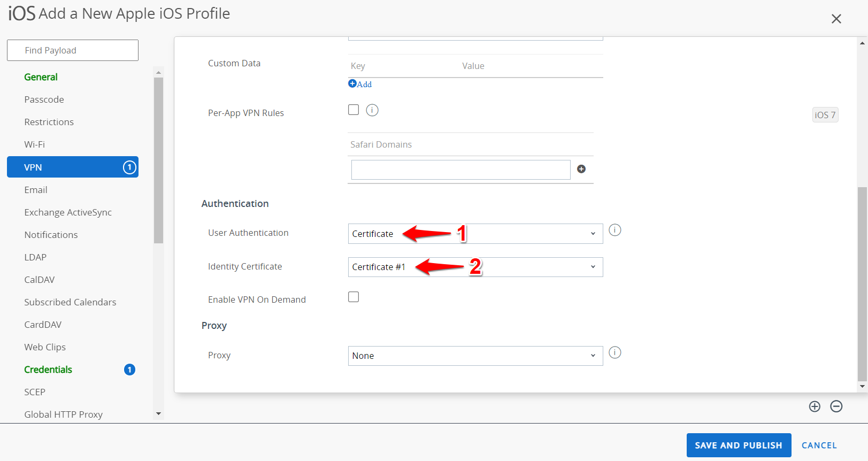Click the Find Payload search field

coord(73,50)
